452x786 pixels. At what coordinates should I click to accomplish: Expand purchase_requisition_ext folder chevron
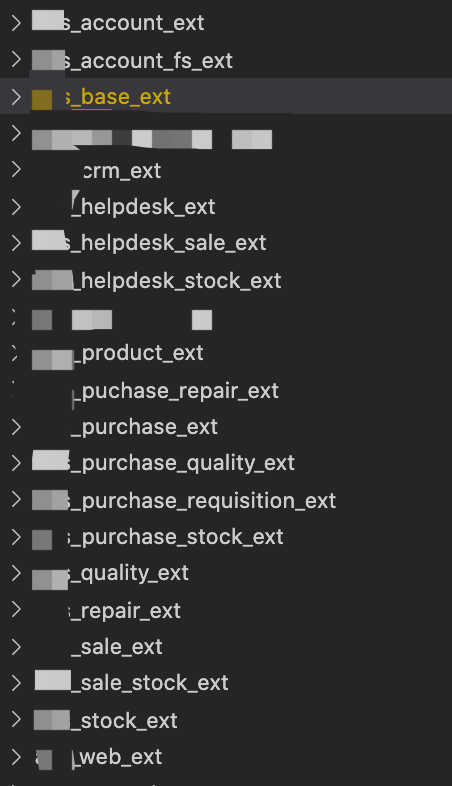point(16,499)
